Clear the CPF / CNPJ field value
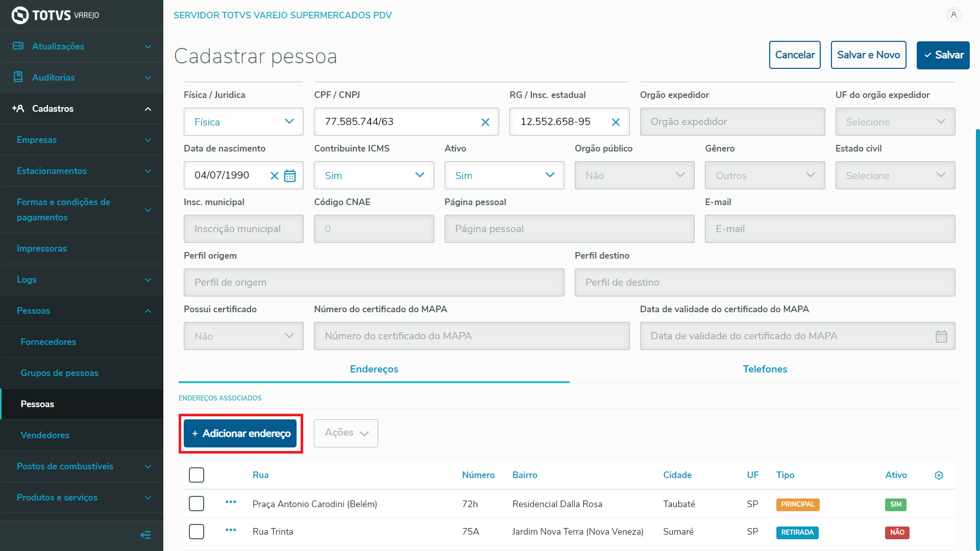 click(x=485, y=122)
